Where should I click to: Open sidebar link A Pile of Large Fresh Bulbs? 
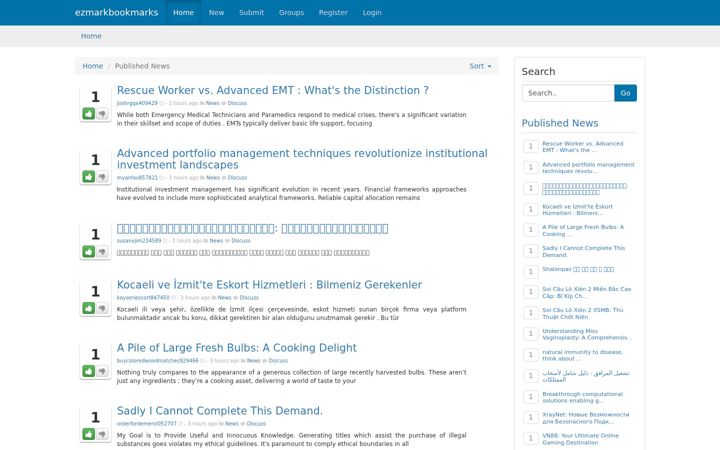pyautogui.click(x=583, y=231)
